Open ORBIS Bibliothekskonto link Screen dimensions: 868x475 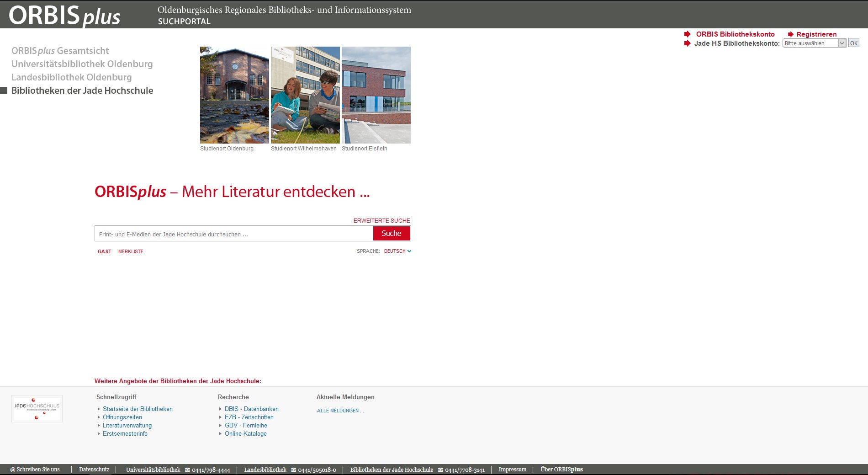pyautogui.click(x=735, y=34)
